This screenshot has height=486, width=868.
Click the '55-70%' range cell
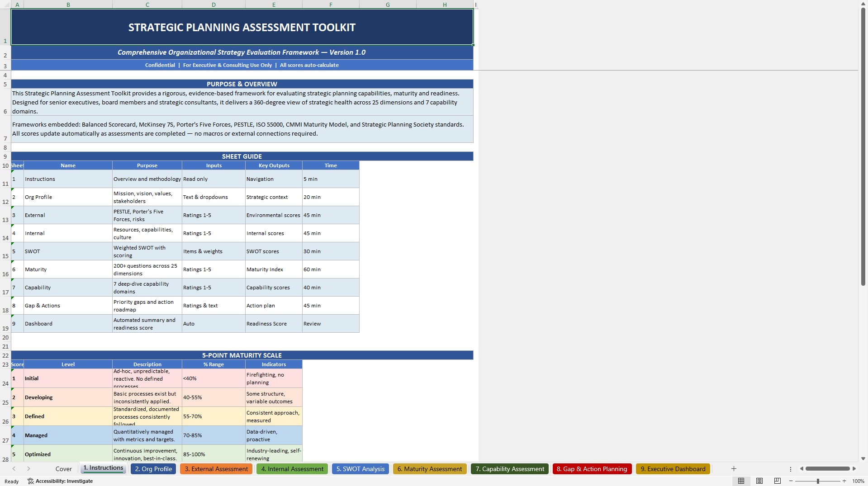(x=213, y=416)
